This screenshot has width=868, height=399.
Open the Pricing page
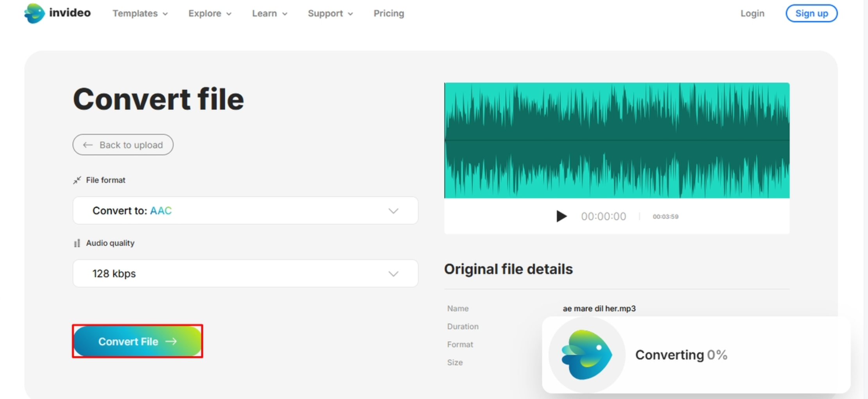pyautogui.click(x=389, y=13)
